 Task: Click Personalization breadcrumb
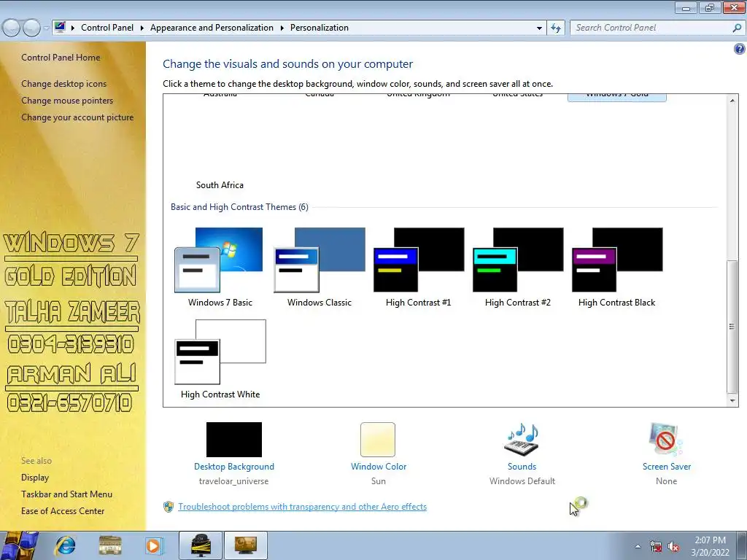click(320, 28)
